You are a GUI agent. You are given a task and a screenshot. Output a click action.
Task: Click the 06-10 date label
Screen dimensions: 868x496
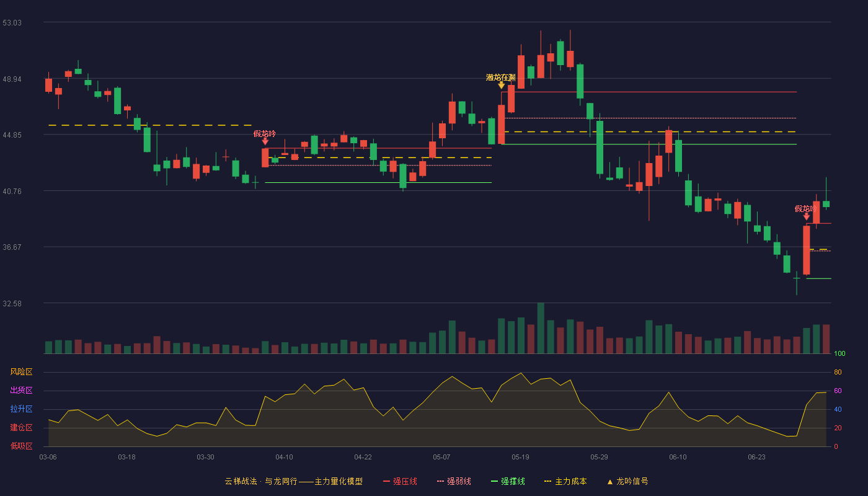tap(678, 457)
